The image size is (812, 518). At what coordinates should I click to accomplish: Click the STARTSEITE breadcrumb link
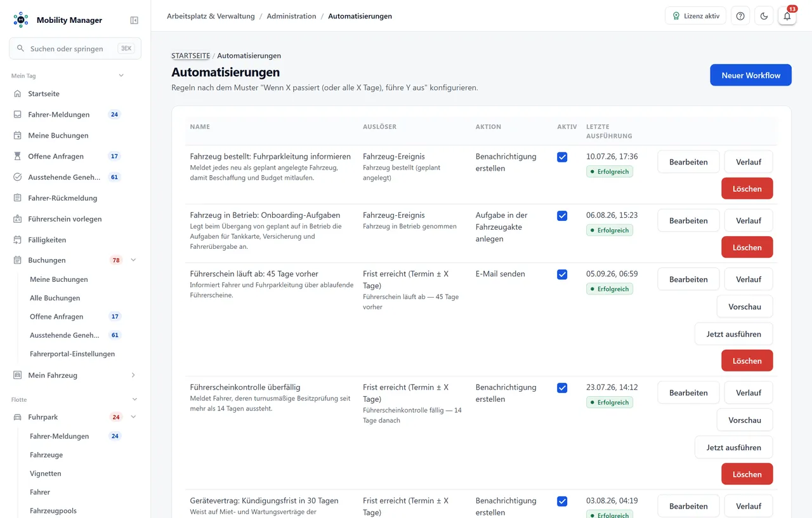(x=190, y=56)
